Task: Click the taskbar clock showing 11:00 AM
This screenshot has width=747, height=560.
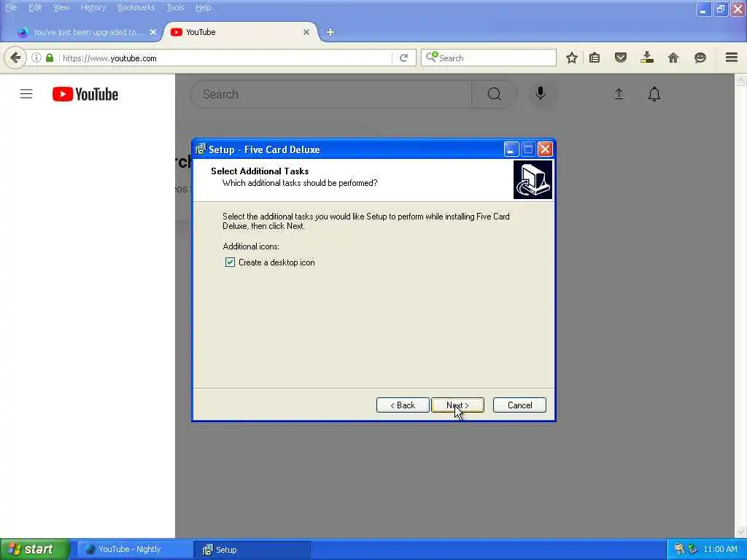Action: click(x=720, y=549)
